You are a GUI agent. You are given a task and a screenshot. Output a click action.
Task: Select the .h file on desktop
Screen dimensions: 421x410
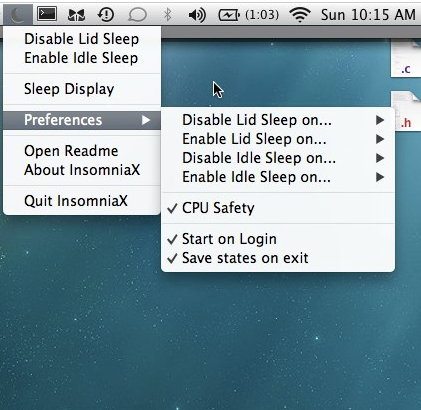[x=407, y=111]
